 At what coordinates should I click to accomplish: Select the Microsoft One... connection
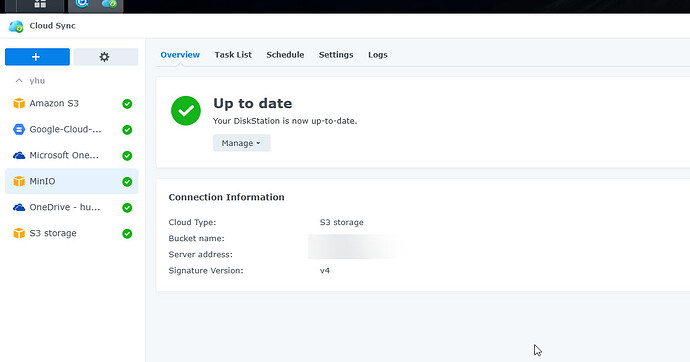[71, 155]
